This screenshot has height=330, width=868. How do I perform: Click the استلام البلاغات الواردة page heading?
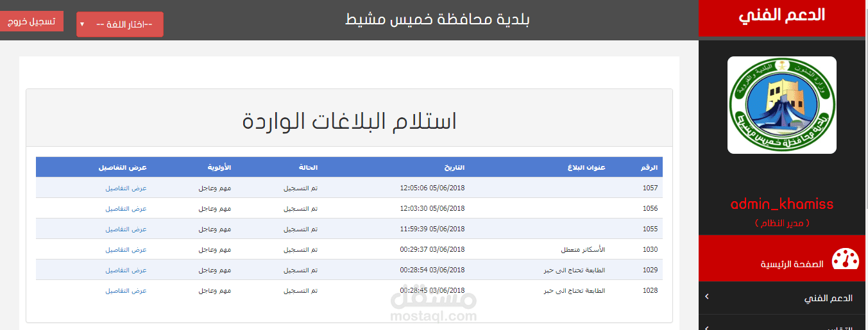[350, 121]
